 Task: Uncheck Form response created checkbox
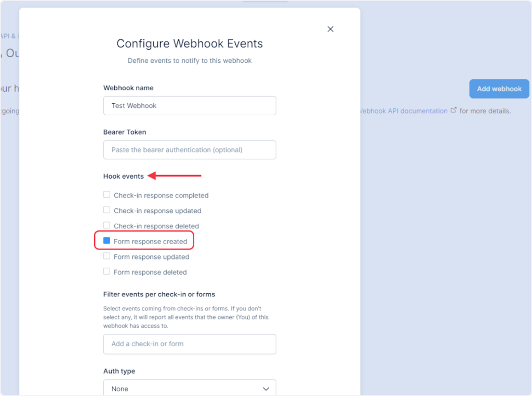click(107, 241)
